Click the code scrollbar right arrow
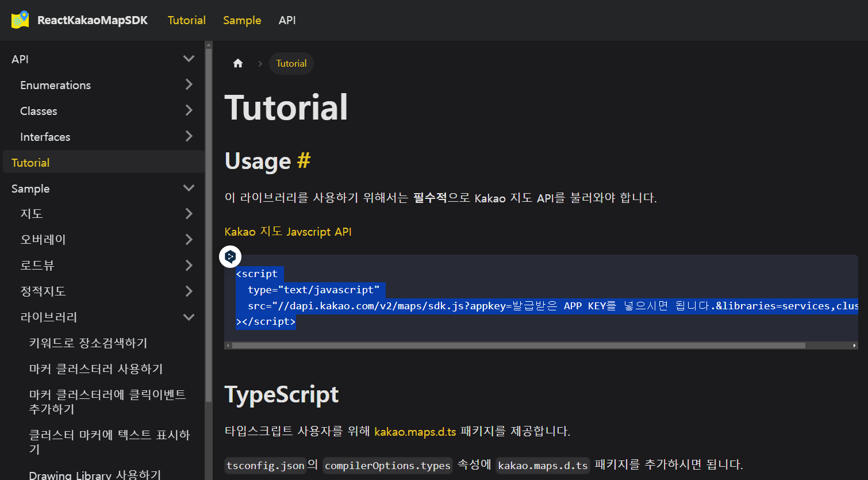The image size is (868, 480). 854,345
